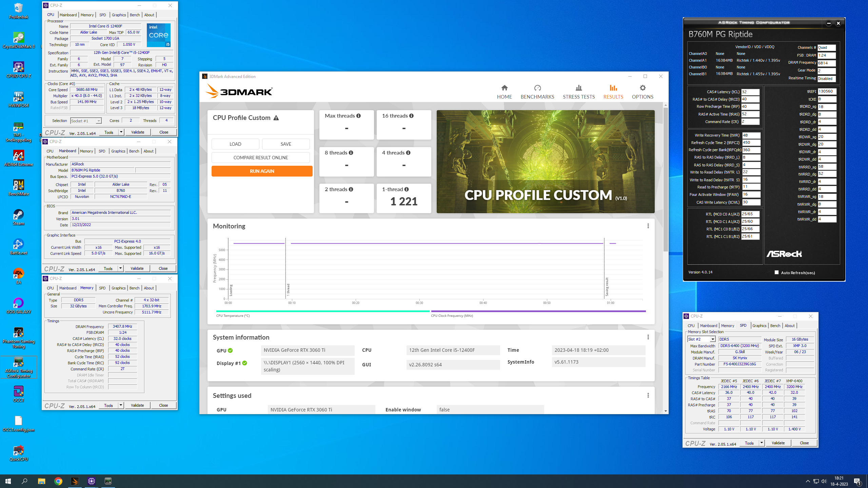Open Steam desktop icon
Viewport: 868px width, 488px height.
pos(19,217)
